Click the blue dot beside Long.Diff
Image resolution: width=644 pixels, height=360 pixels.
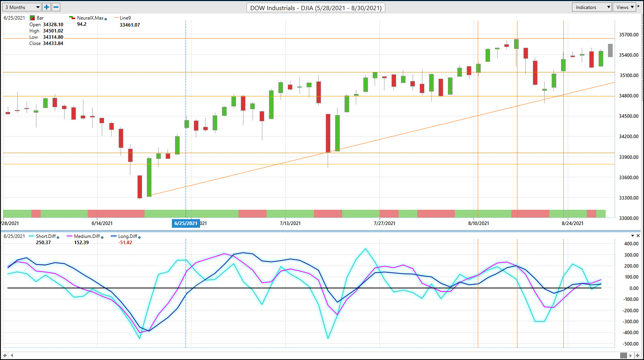point(139,237)
